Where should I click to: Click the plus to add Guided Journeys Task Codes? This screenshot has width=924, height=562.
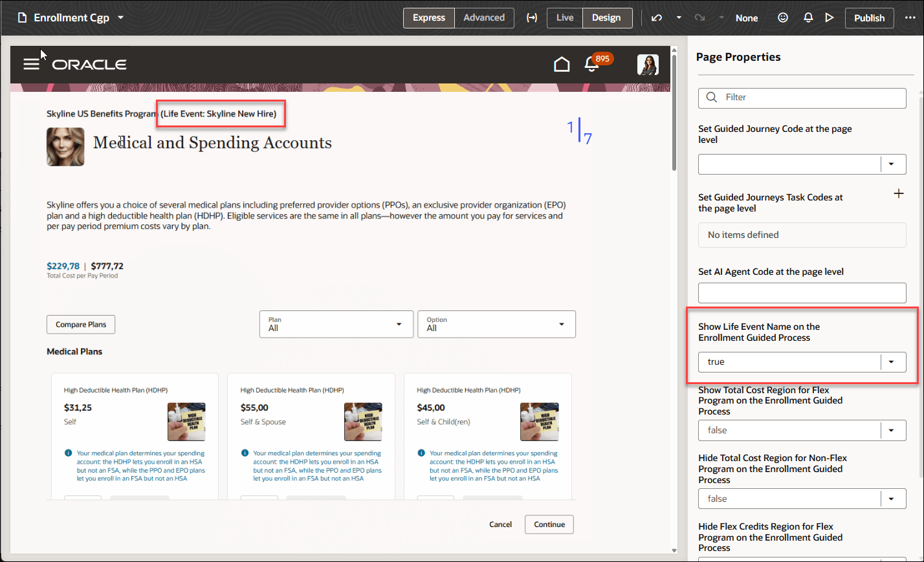899,193
